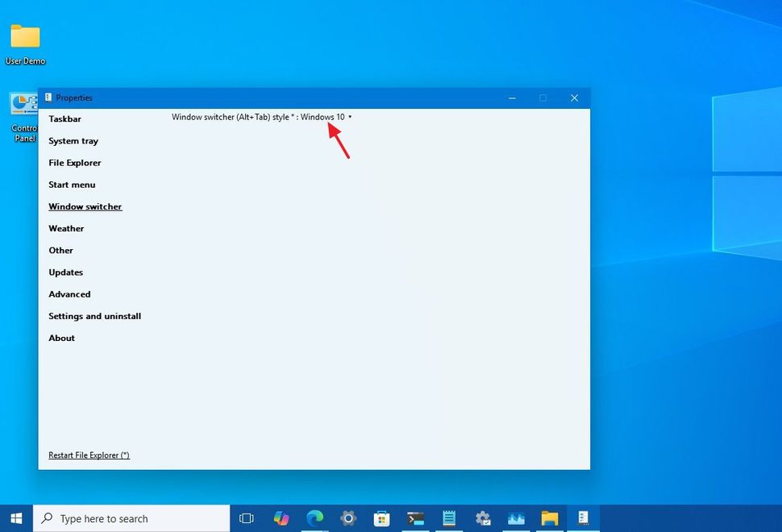782x532 pixels.
Task: Open the Control Panel desktop shortcut
Action: tap(20, 105)
